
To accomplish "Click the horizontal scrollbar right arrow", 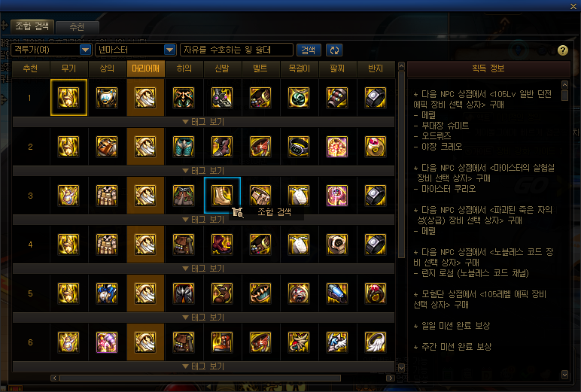I will tap(390, 378).
